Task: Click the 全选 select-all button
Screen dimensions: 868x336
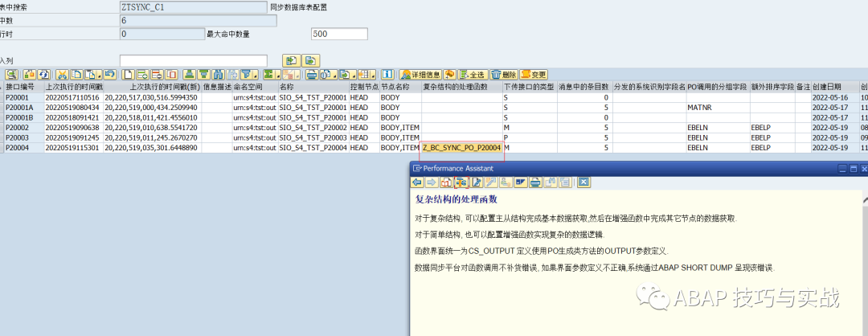Action: pyautogui.click(x=473, y=74)
